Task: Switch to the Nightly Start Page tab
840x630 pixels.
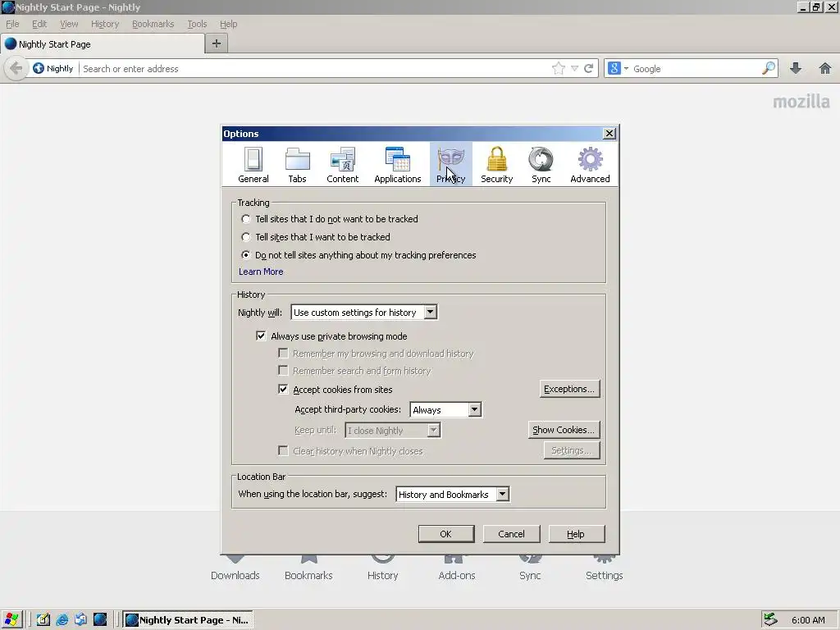Action: coord(103,44)
